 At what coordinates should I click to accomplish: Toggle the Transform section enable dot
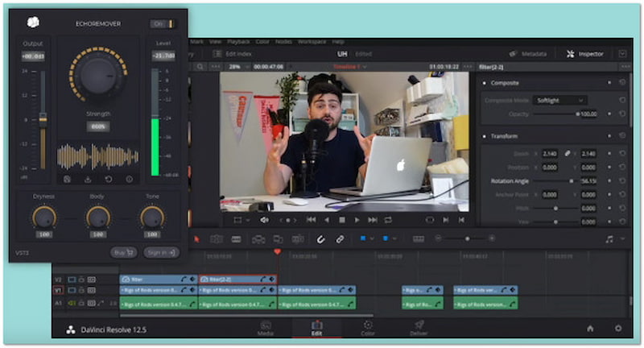click(485, 136)
